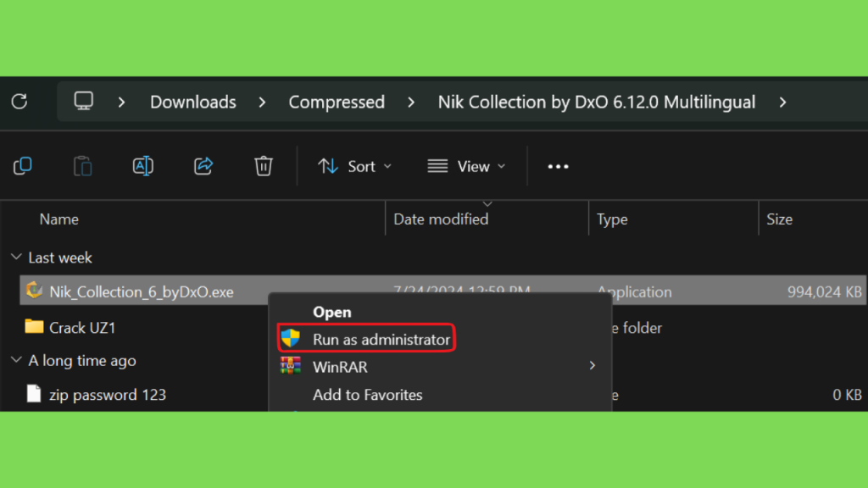
Task: Open the See more three-dots menu
Action: point(558,167)
